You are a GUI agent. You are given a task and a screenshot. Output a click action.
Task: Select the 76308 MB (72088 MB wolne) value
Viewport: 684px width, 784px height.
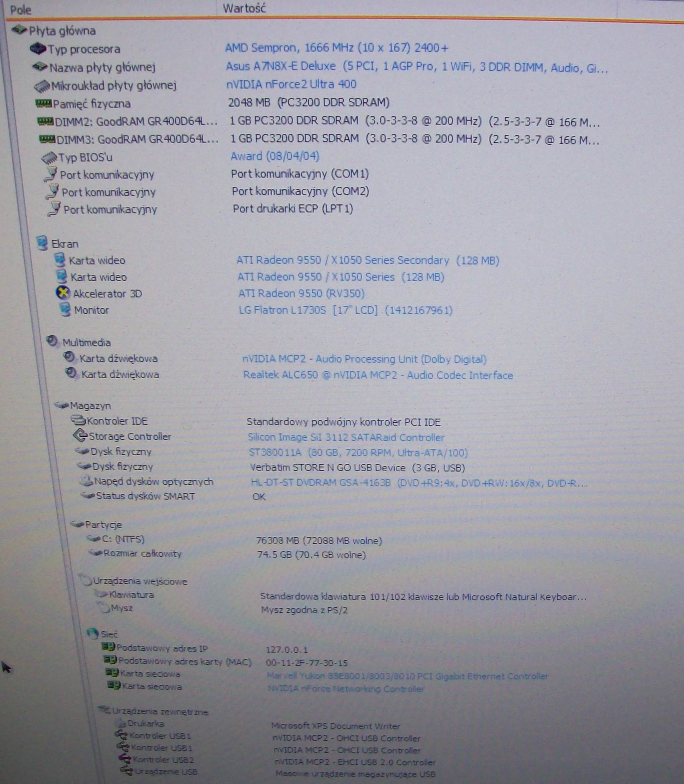(x=319, y=541)
